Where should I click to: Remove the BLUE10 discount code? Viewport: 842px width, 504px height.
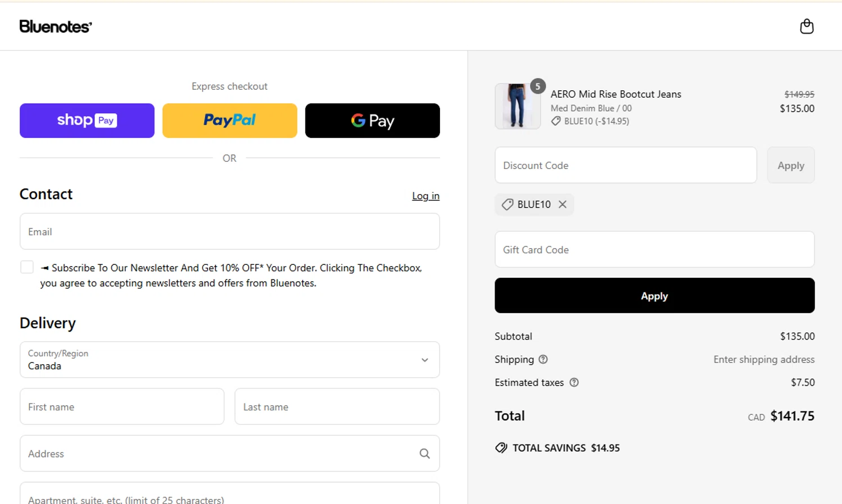tap(562, 204)
